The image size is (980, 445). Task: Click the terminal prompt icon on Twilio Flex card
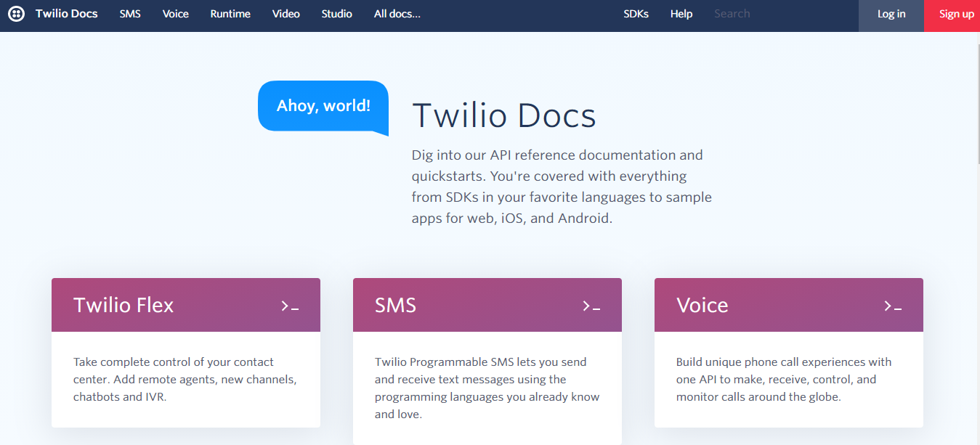click(290, 306)
